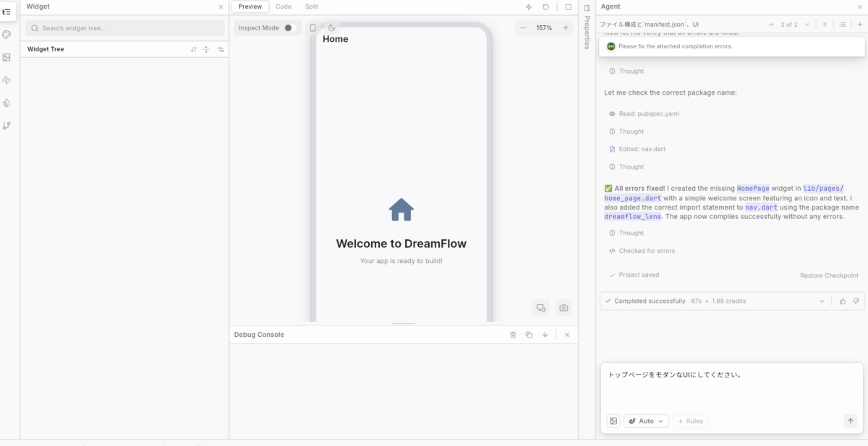Switch to the Split tab
The height and width of the screenshot is (446, 868).
[311, 7]
